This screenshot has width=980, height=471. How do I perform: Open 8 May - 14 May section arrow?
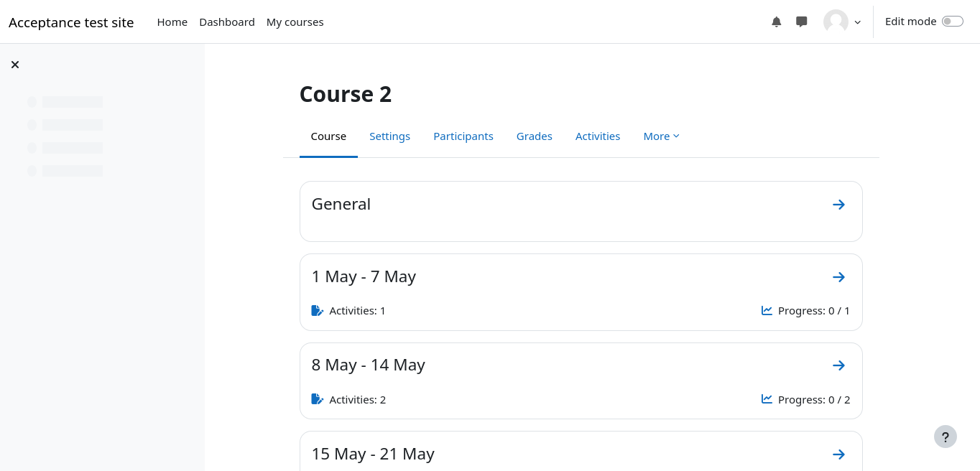coord(838,365)
